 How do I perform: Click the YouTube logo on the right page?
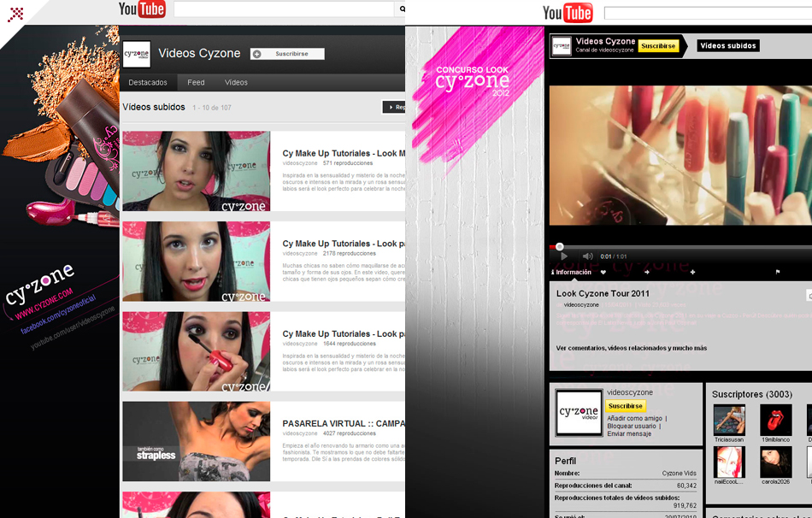coord(568,13)
